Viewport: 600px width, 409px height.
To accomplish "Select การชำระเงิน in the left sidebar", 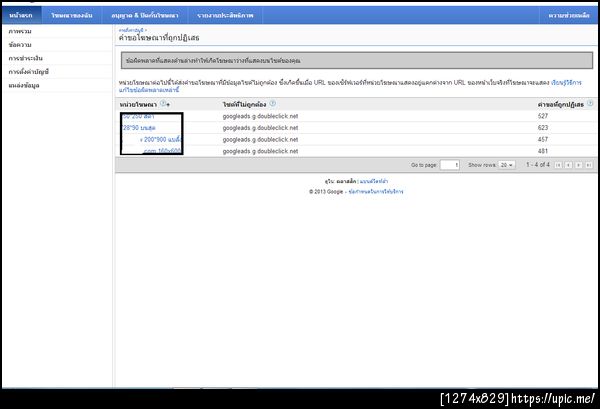I will tap(25, 58).
